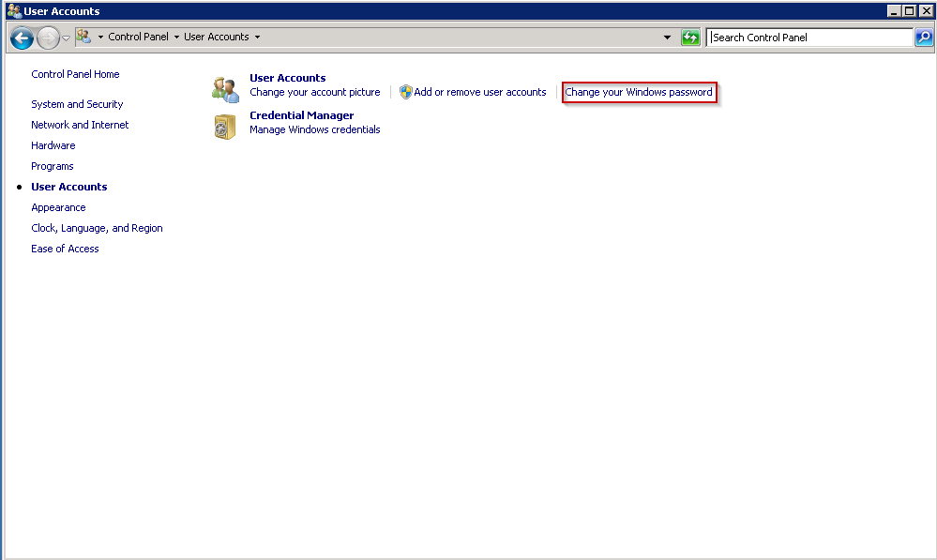
Task: Open the address bar history dropdown
Action: 666,37
